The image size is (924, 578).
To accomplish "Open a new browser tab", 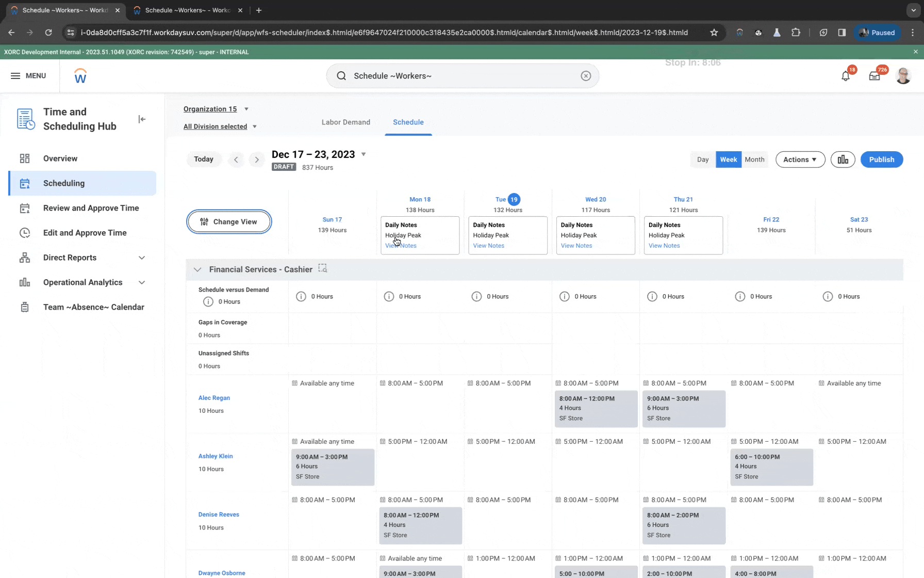I will (x=259, y=10).
